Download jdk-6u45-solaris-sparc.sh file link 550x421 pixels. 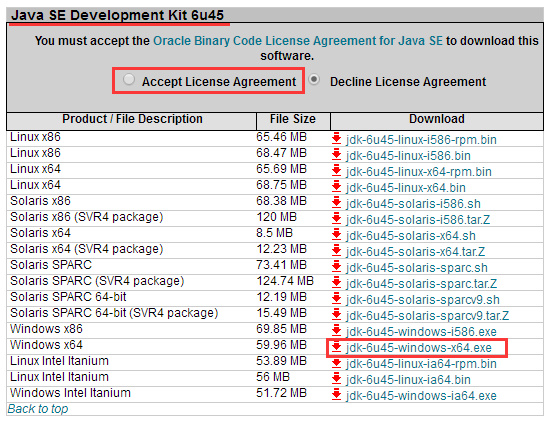click(417, 268)
